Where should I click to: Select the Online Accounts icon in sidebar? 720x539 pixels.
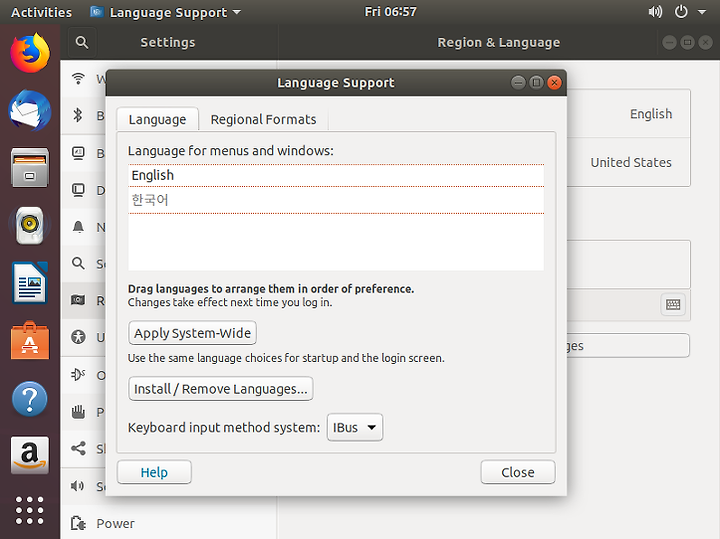[78, 375]
